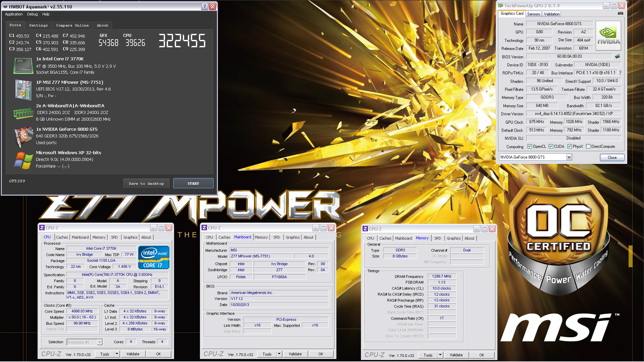Image resolution: width=644 pixels, height=362 pixels.
Task: Click the Memory Size 8 GBytes value
Action: pos(400,256)
